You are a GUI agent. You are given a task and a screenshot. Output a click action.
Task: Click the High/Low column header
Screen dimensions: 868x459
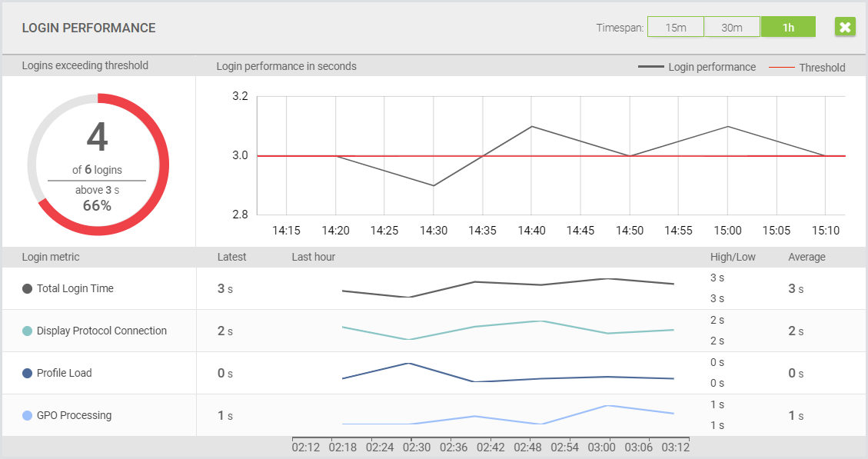[733, 257]
